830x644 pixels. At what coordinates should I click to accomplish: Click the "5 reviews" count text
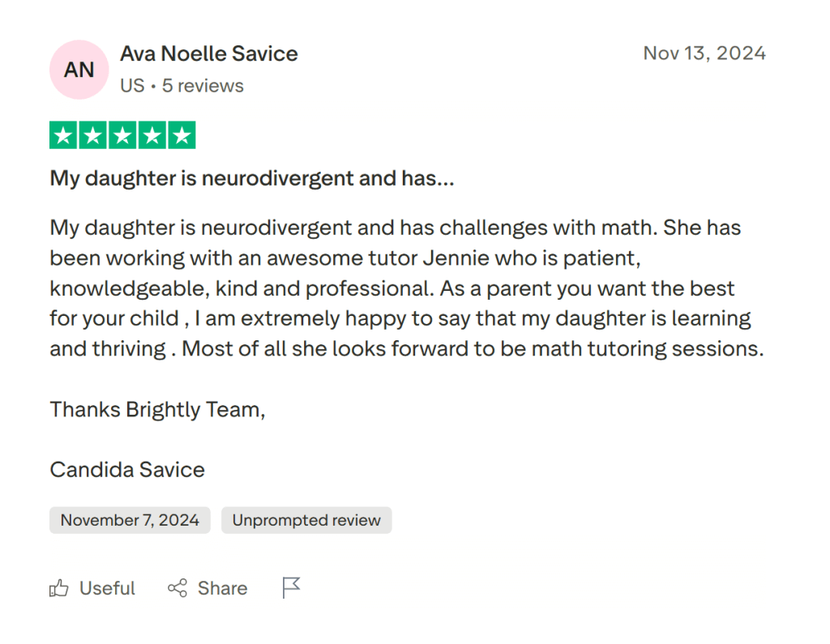(x=203, y=86)
